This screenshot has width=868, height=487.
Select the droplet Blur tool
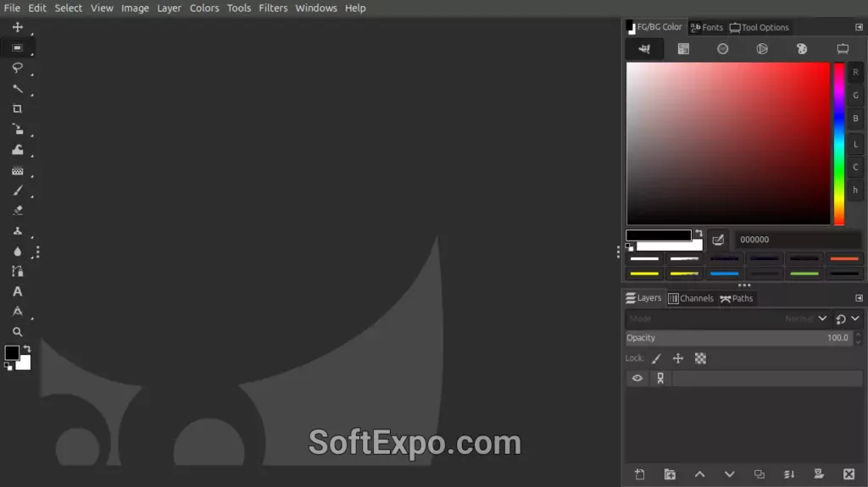coord(17,252)
